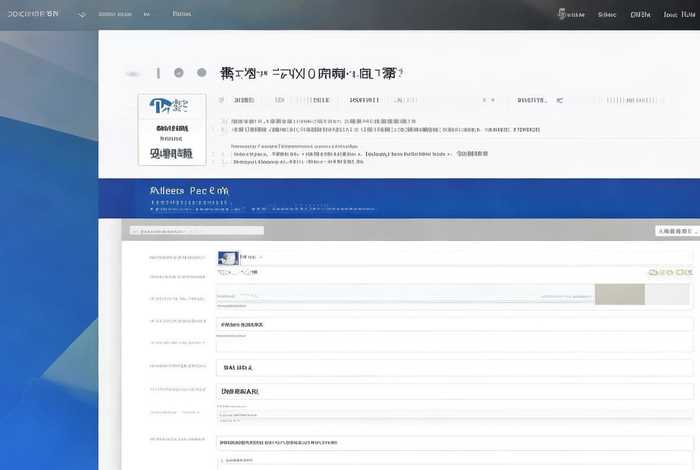Screen dimensions: 700x470
Task: Open the small blue thumbnail in the form
Action: [228, 258]
